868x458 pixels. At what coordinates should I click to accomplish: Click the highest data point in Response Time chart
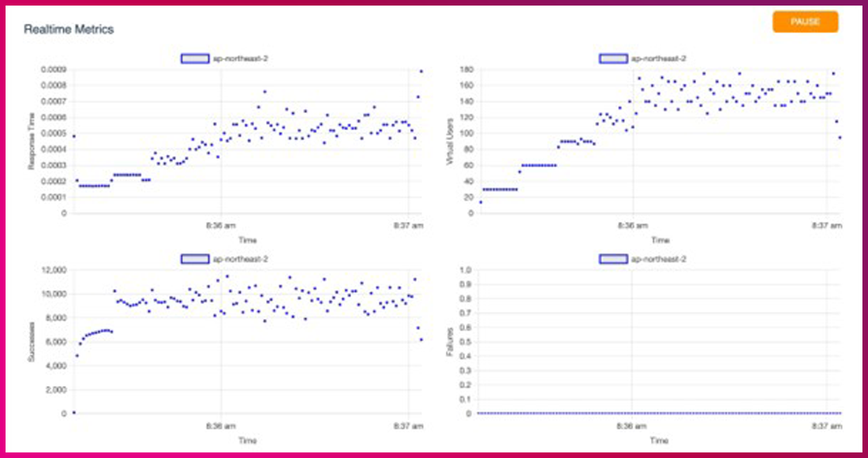(421, 71)
